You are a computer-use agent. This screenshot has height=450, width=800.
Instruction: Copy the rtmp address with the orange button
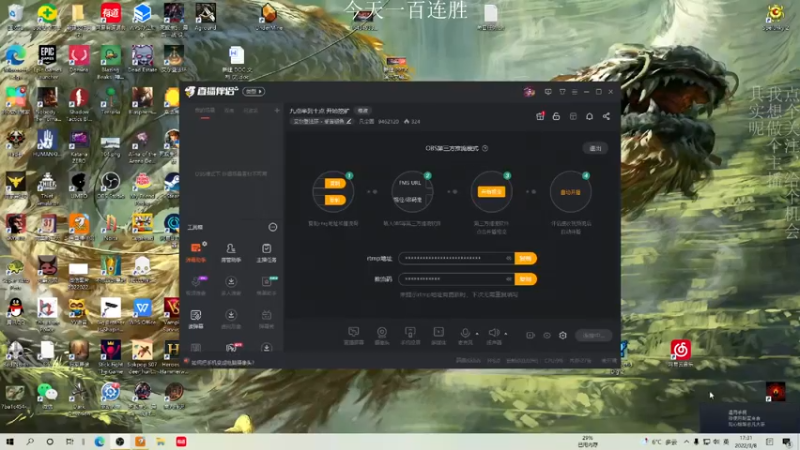click(526, 258)
